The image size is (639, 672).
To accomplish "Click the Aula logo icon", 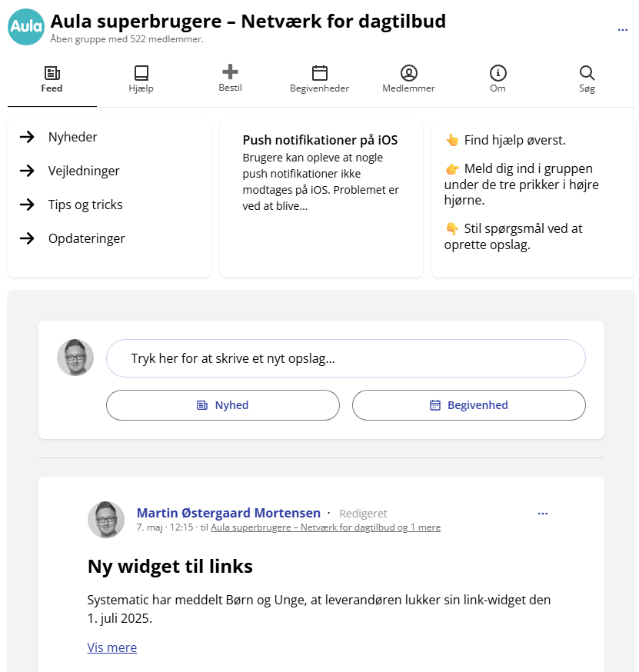I will pos(26,27).
